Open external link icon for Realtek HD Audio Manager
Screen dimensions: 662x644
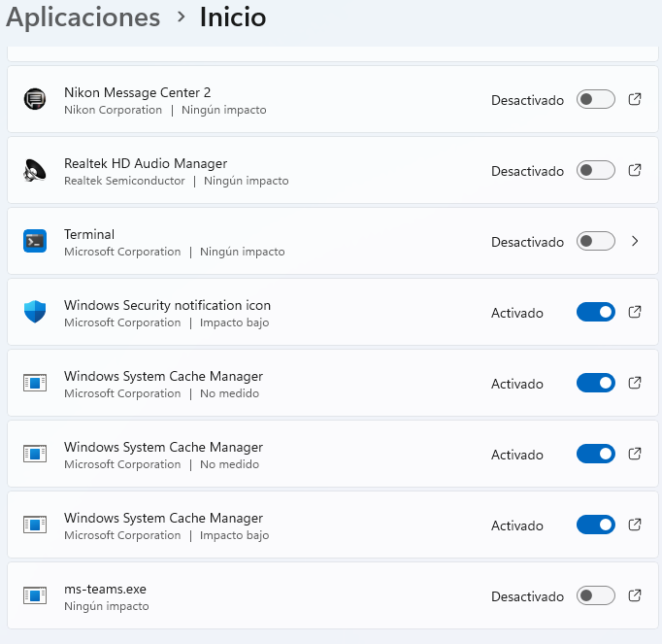[635, 170]
